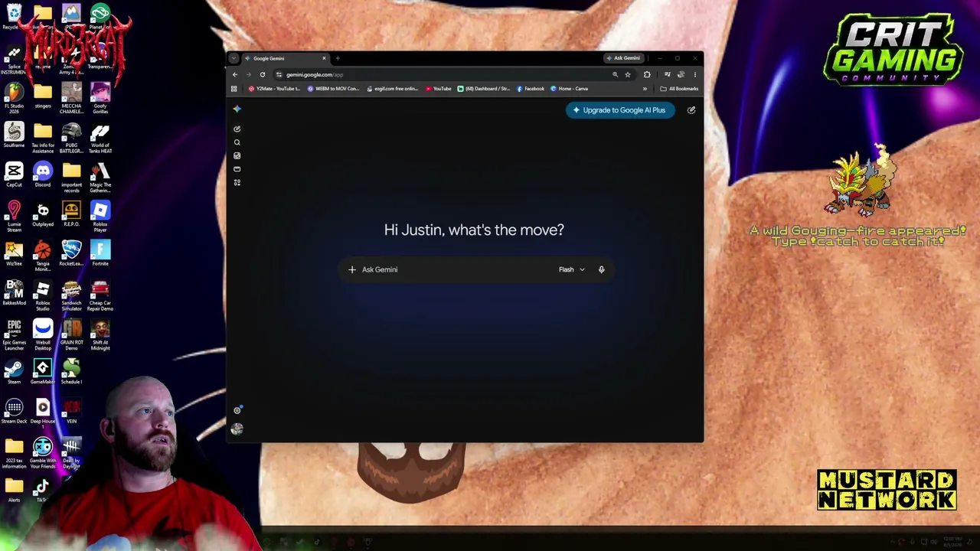980x551 pixels.
Task: Launch PUBG Battlegrounds from the desktop
Action: coord(71,138)
